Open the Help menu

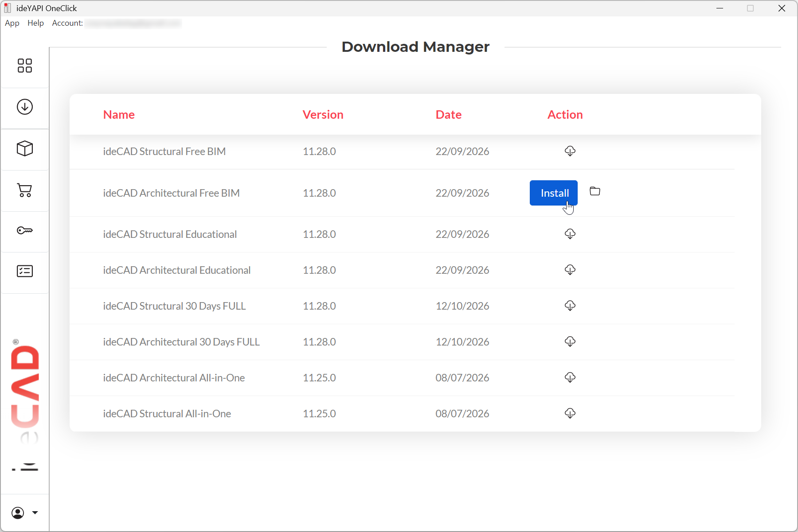coord(35,23)
